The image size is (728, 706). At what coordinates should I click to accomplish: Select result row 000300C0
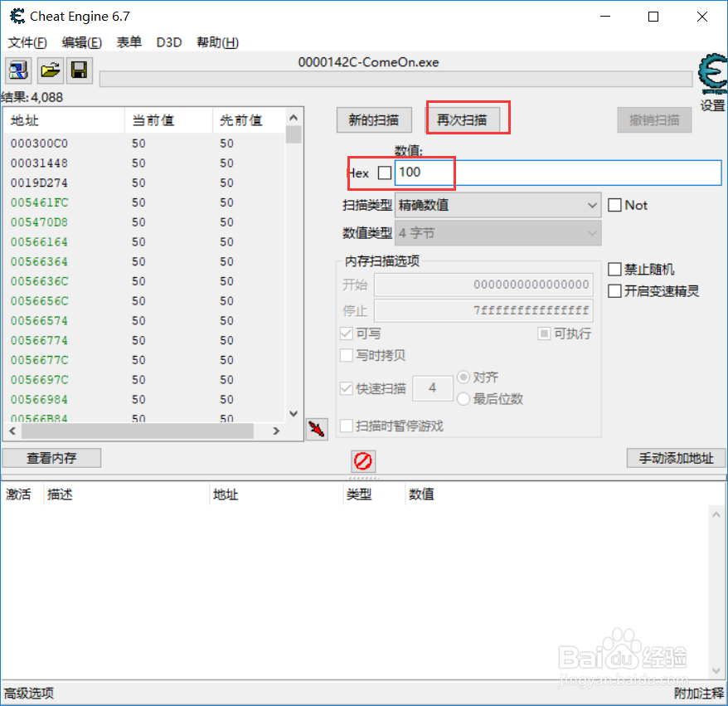point(144,144)
